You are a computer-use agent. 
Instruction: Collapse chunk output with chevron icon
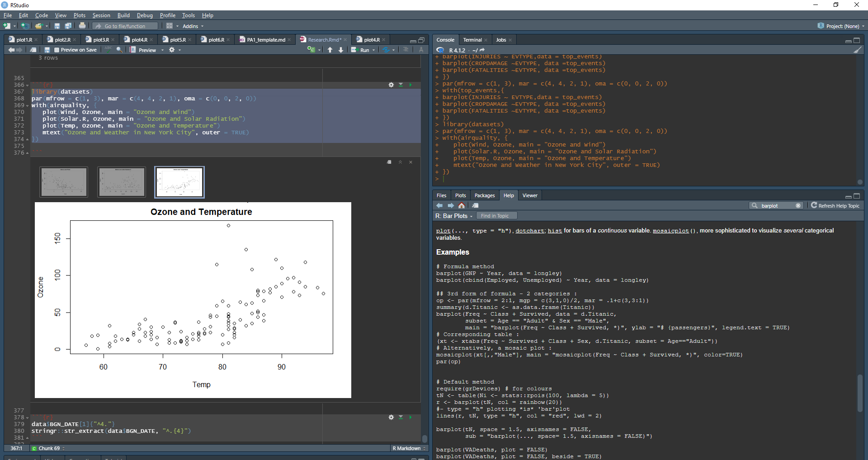(x=400, y=162)
